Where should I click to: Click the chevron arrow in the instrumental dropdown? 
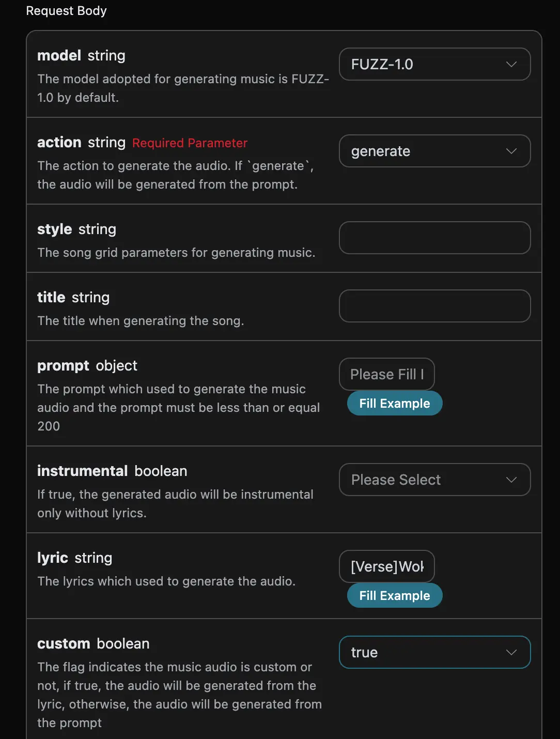(511, 480)
